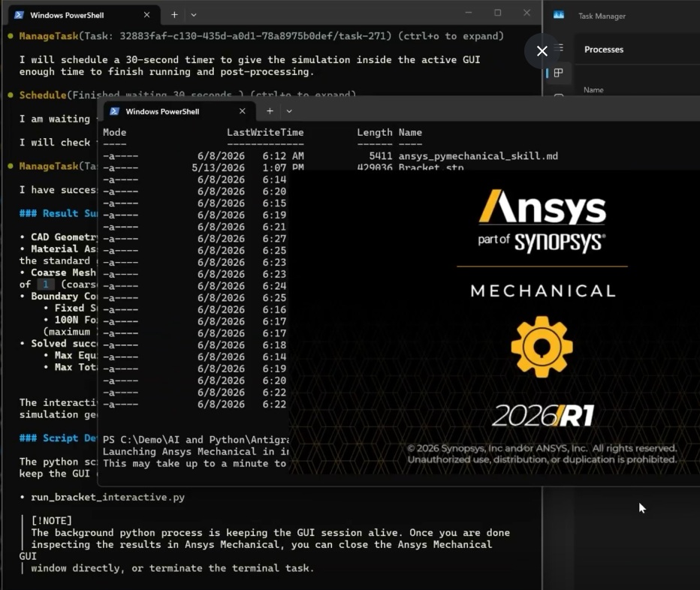Image resolution: width=700 pixels, height=590 pixels.
Task: Click the PowerShell icon on front window tab
Action: coord(115,111)
